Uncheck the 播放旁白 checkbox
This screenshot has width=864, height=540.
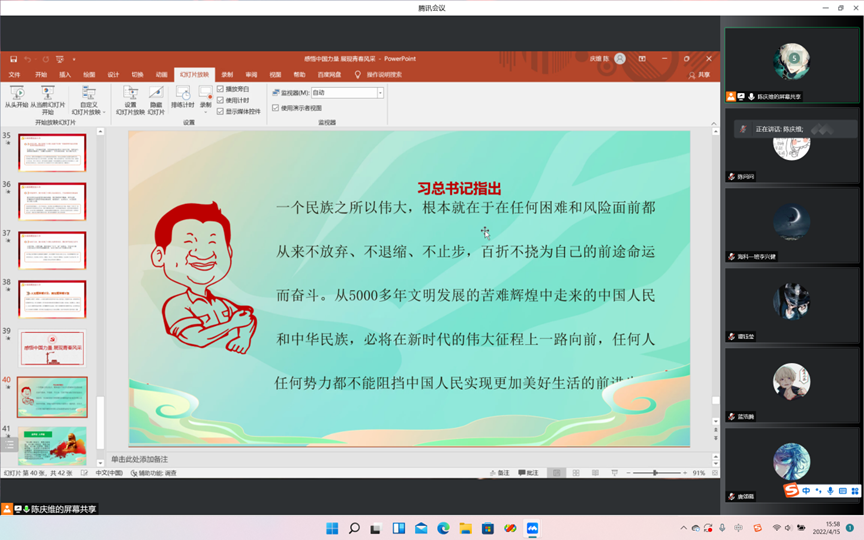(x=221, y=89)
